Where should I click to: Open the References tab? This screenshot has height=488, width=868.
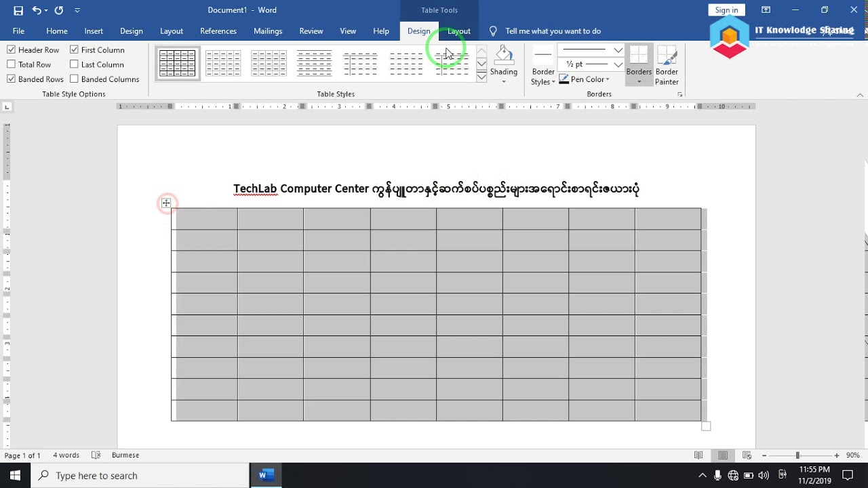click(x=218, y=31)
